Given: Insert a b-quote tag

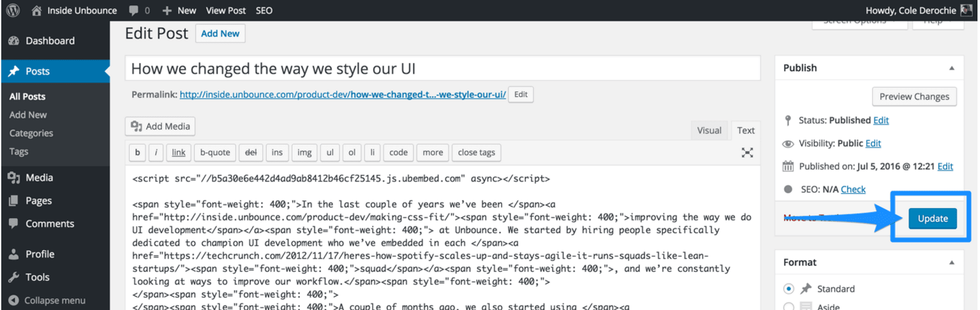Looking at the screenshot, I should click(x=215, y=152).
